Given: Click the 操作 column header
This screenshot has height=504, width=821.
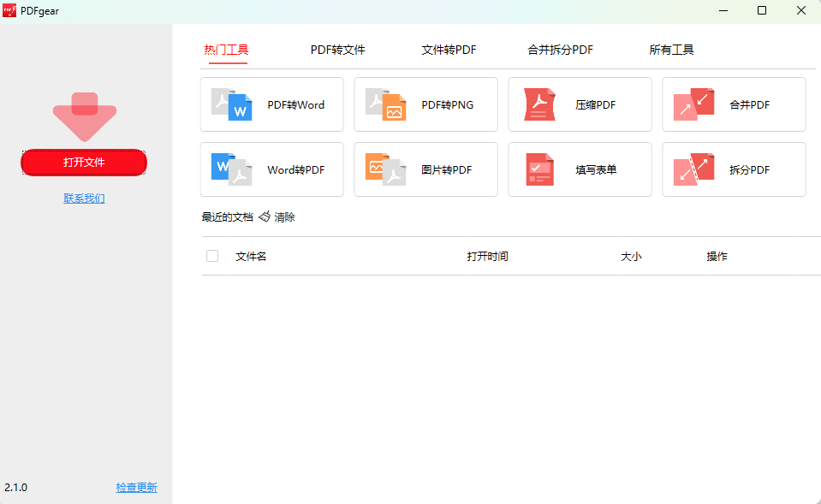Looking at the screenshot, I should [x=717, y=257].
